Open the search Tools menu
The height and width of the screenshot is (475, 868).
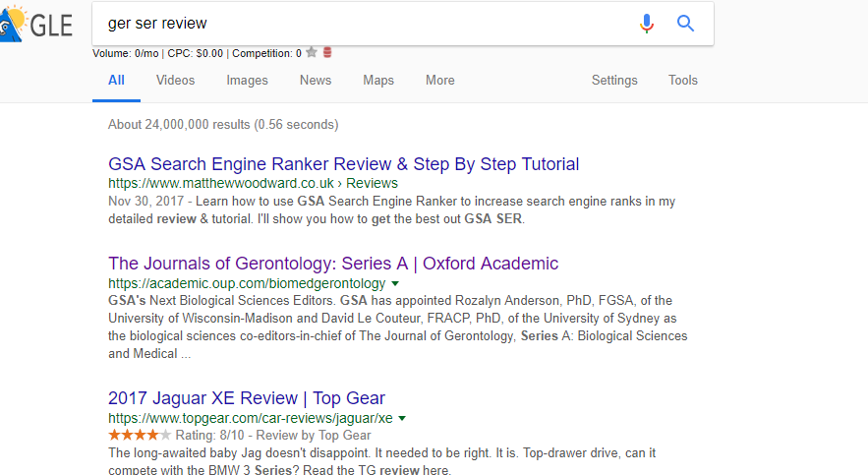pos(682,81)
